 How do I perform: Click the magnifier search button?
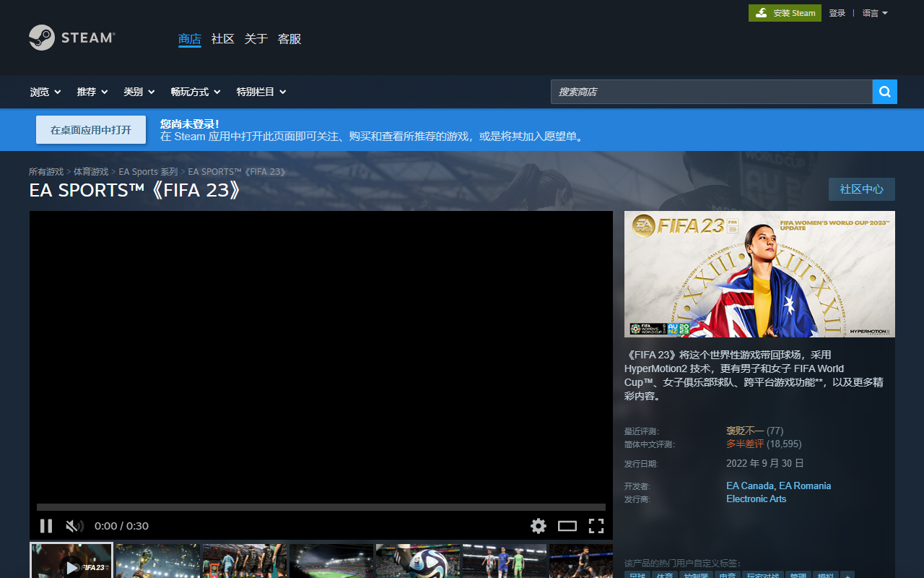(x=885, y=92)
